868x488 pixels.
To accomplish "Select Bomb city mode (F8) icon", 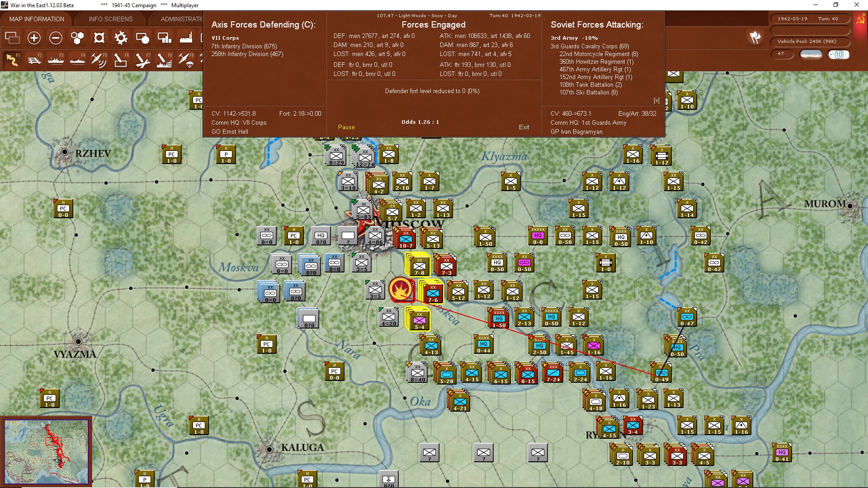I will click(164, 60).
